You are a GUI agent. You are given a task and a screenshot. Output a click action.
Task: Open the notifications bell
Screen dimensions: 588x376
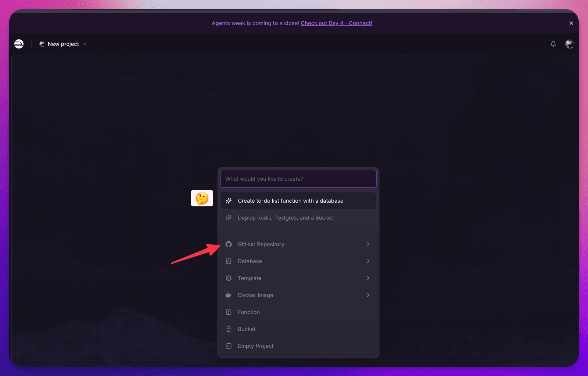tap(553, 44)
